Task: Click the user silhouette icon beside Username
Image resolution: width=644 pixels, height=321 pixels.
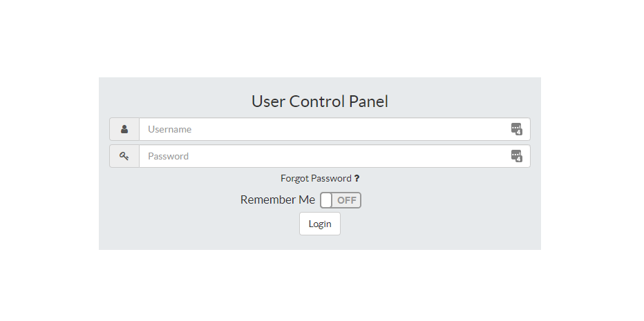Action: [x=124, y=129]
